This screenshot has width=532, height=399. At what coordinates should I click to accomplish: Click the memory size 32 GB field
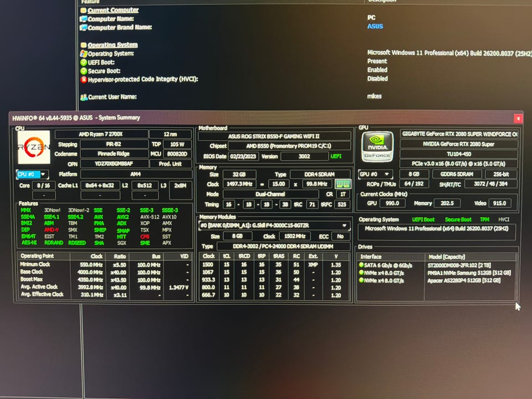[239, 175]
